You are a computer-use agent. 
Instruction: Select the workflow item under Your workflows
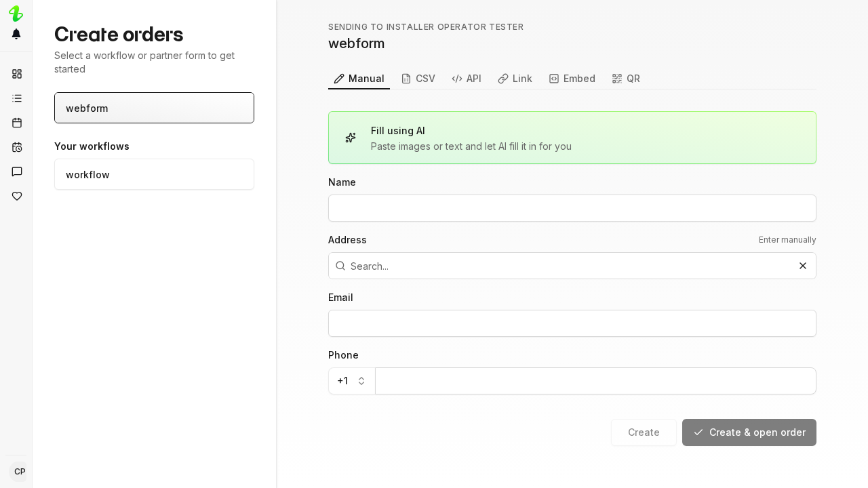[x=154, y=174]
